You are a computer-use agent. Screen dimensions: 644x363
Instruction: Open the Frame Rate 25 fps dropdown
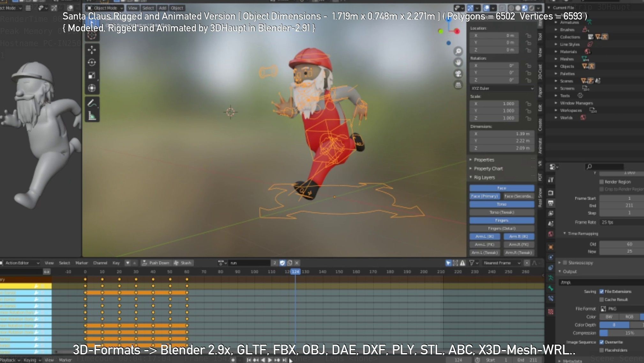(622, 222)
